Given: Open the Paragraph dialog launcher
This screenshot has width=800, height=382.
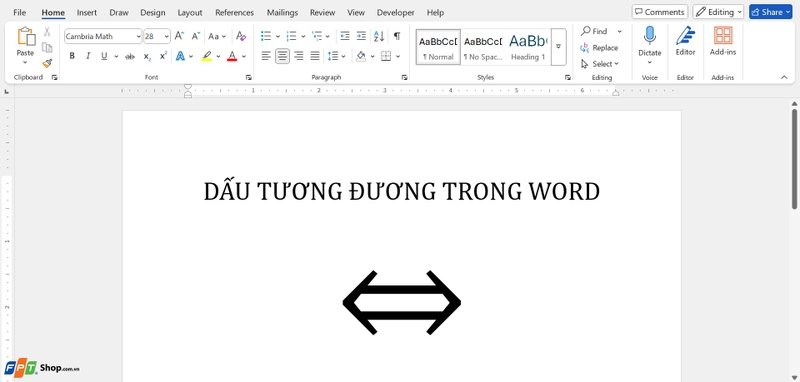Looking at the screenshot, I should 404,78.
